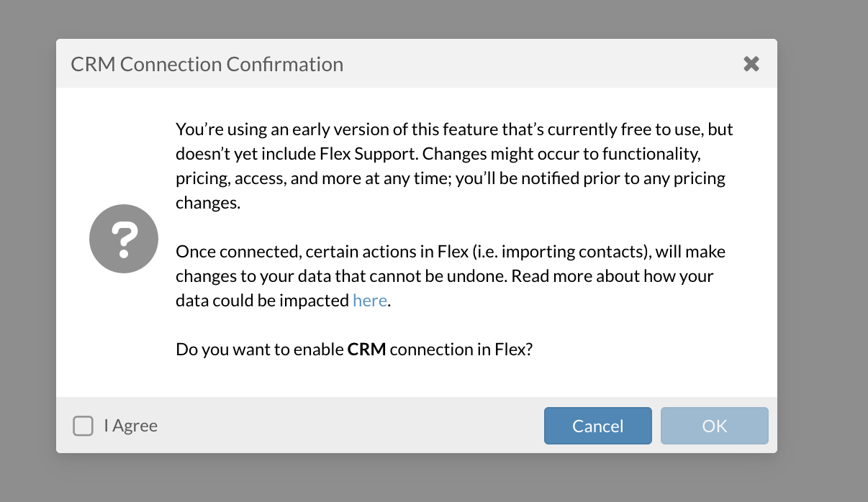This screenshot has height=502, width=868.
Task: Check the I Agree checkbox
Action: (x=83, y=426)
